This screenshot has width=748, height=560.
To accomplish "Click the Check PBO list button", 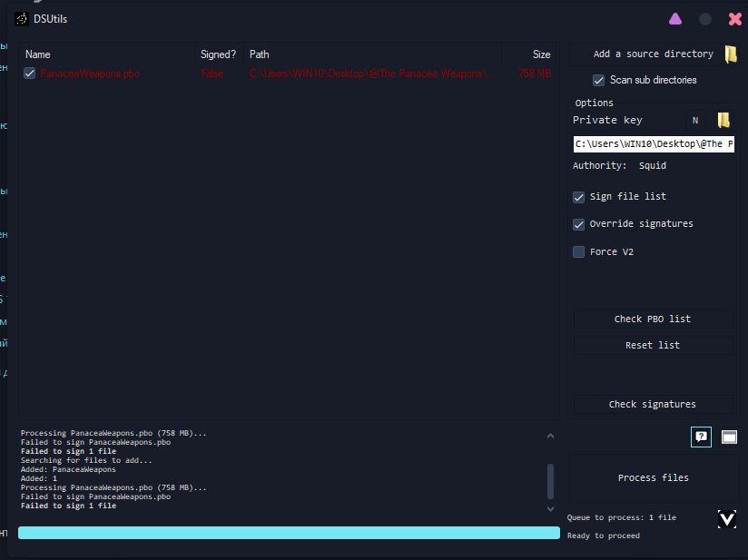I will [x=653, y=319].
